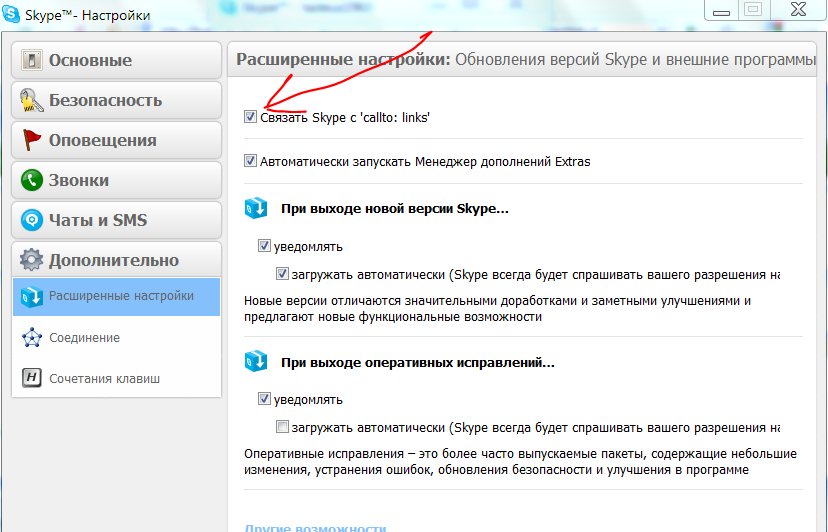Open the Чаты и SMS settings section
Viewport: 828px width, 532px height.
pos(116,220)
